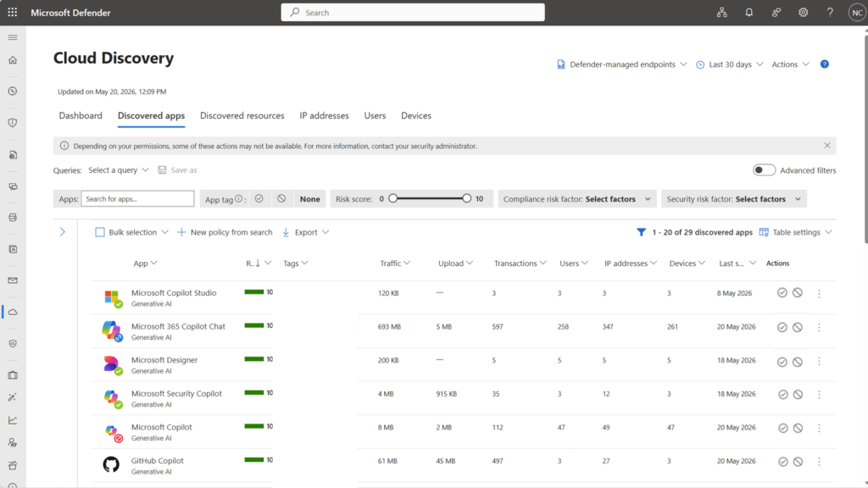Select the Discovered apps tab
This screenshot has width=868, height=488.
tap(151, 115)
